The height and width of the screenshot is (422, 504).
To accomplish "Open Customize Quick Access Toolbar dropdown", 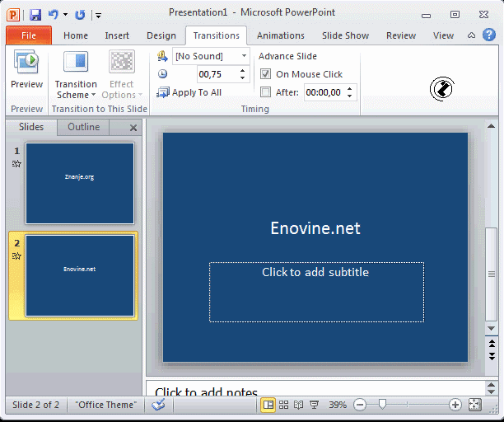I will [x=98, y=15].
